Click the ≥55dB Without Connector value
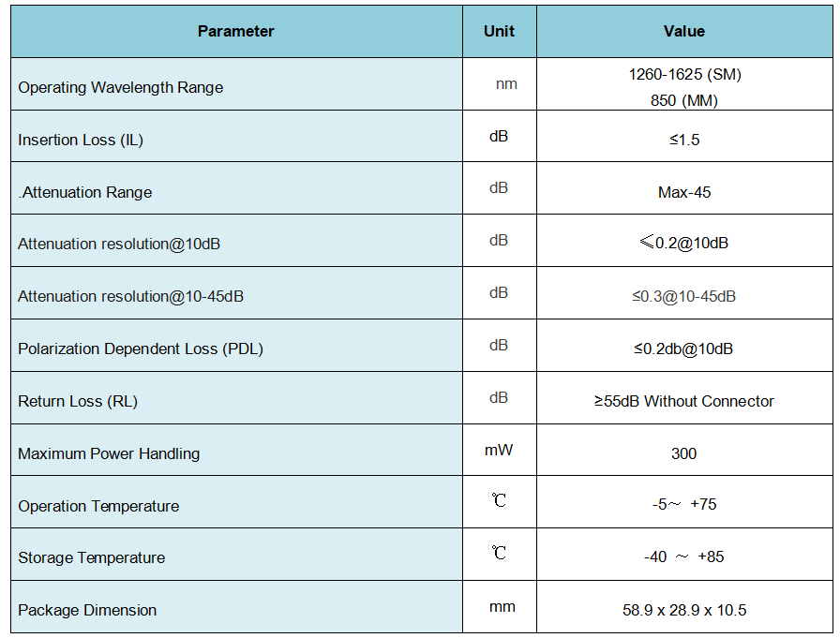The height and width of the screenshot is (638, 840). pyautogui.click(x=683, y=401)
